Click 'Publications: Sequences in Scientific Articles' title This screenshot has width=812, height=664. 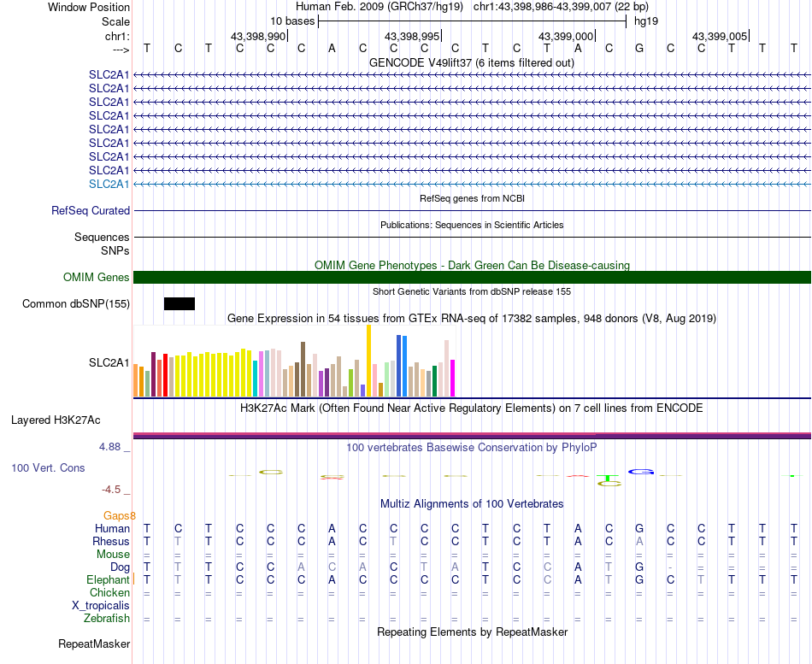(472, 225)
